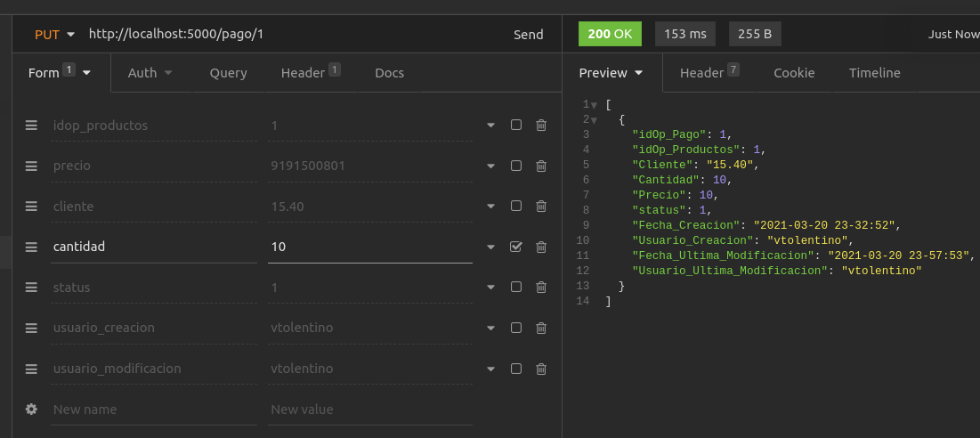Enable the idop_productos field checkbox
This screenshot has height=438, width=980.
pyautogui.click(x=515, y=125)
